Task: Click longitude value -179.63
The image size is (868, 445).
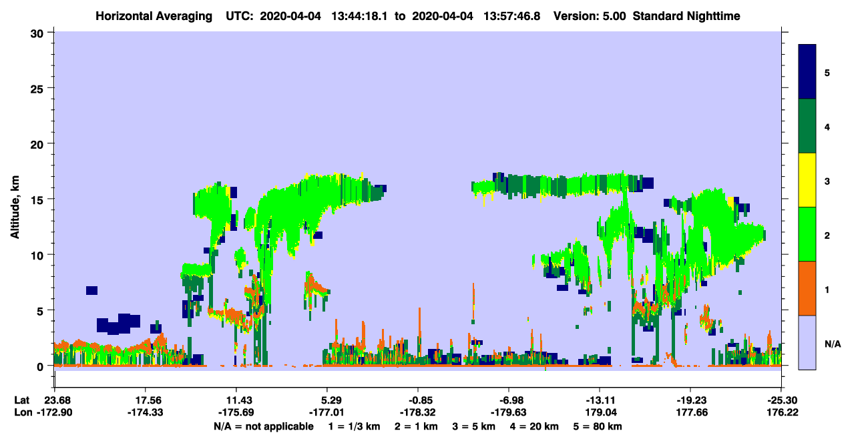Action: [x=509, y=413]
